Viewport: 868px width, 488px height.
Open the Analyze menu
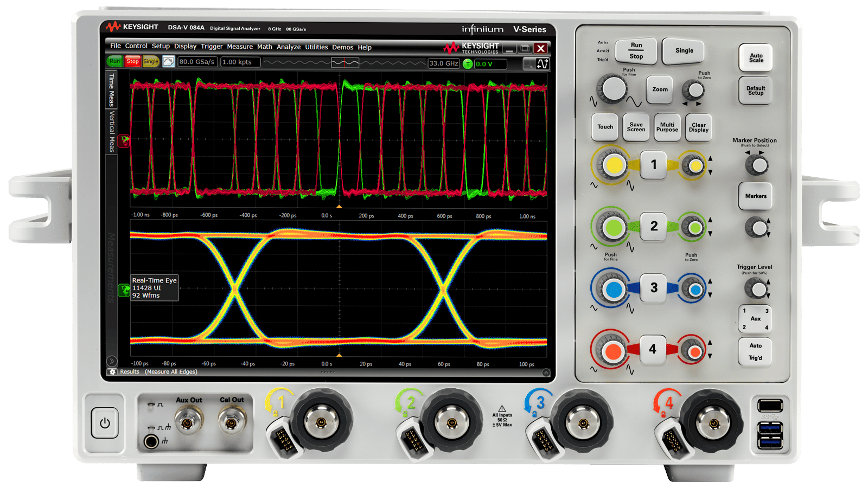(x=289, y=47)
